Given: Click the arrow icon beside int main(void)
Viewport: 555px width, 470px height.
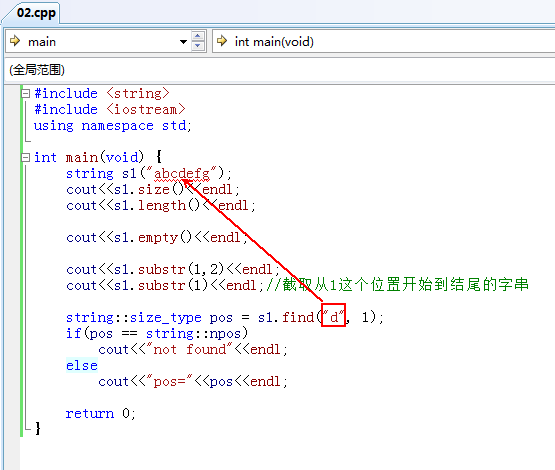Looking at the screenshot, I should pyautogui.click(x=222, y=41).
